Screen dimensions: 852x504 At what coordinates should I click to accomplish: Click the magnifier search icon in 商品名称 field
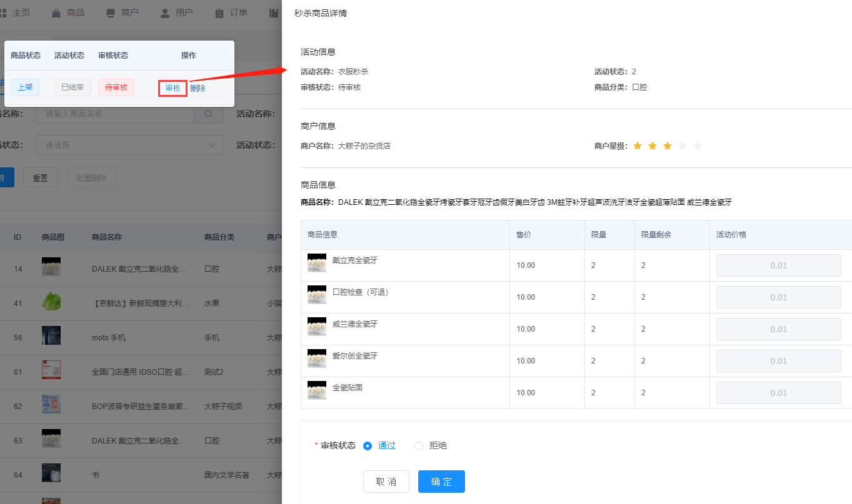click(208, 114)
